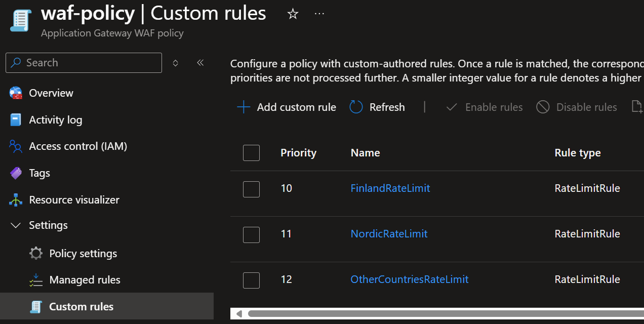The height and width of the screenshot is (324, 644).
Task: Click the up-down expand arrows near search
Action: pyautogui.click(x=176, y=63)
